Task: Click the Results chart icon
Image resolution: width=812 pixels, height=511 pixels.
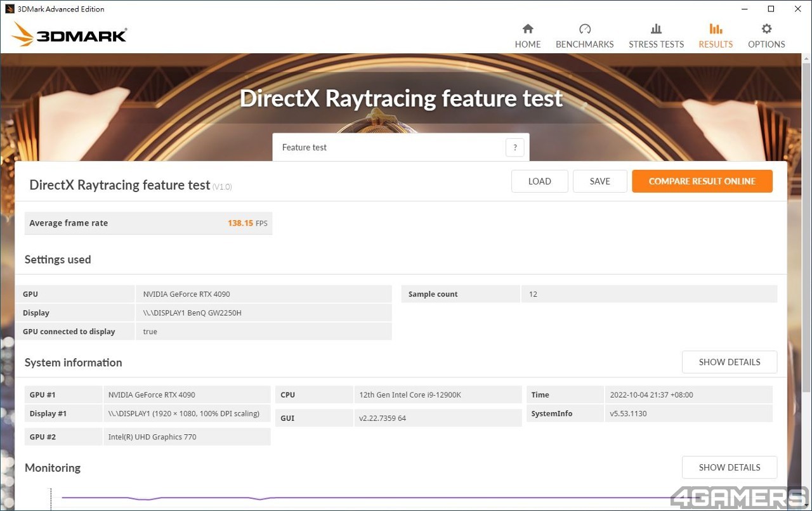Action: [716, 29]
